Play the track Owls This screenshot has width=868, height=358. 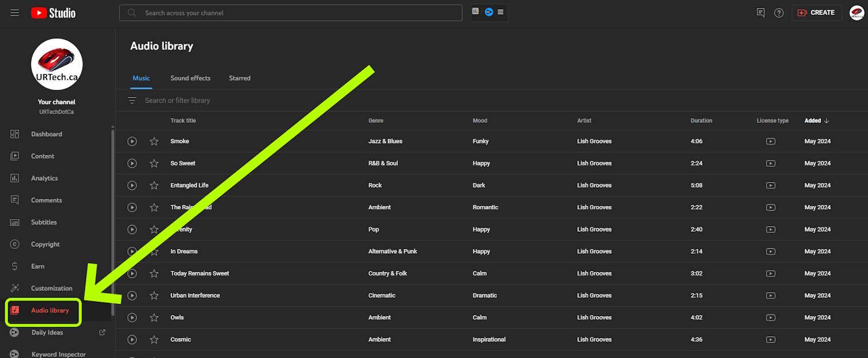point(132,317)
